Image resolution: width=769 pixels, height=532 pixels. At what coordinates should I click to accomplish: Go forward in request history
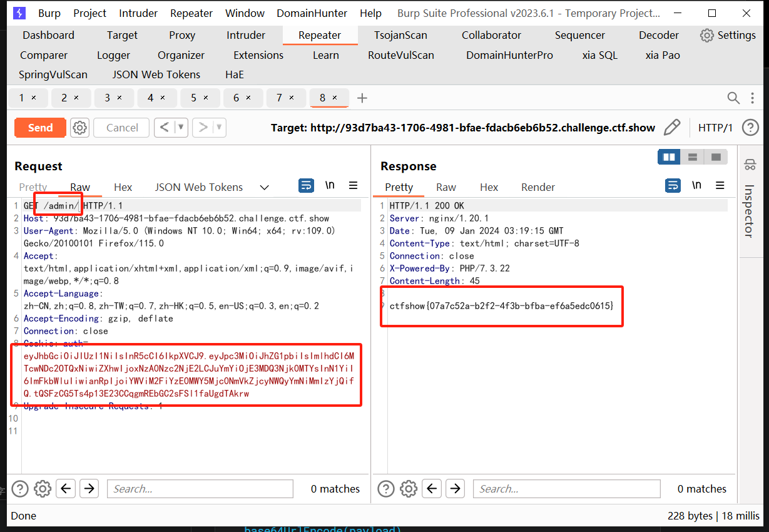point(203,128)
